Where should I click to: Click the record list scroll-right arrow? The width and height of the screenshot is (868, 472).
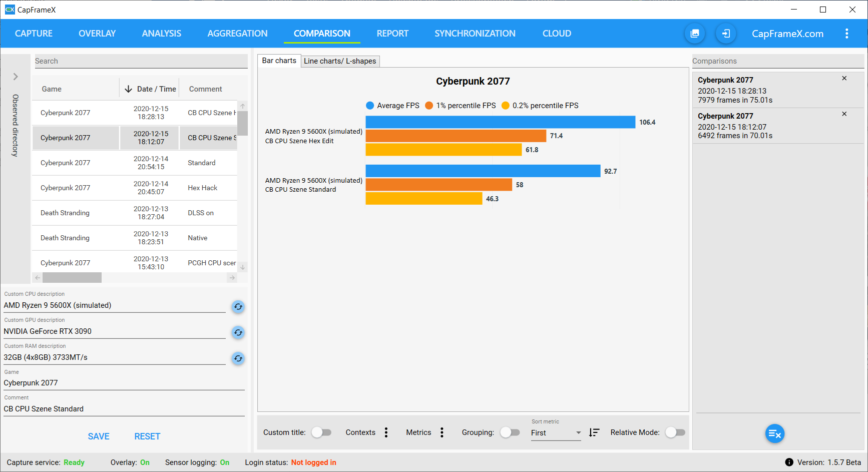pos(232,277)
